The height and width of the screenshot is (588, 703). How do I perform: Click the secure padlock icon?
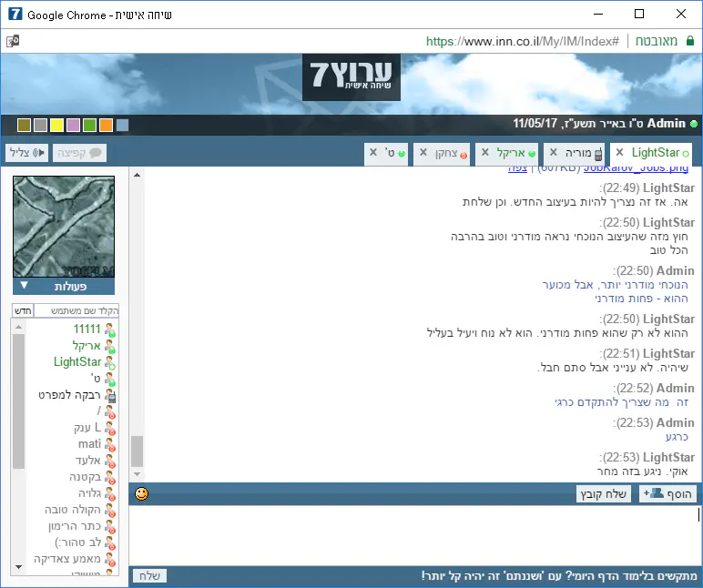690,41
